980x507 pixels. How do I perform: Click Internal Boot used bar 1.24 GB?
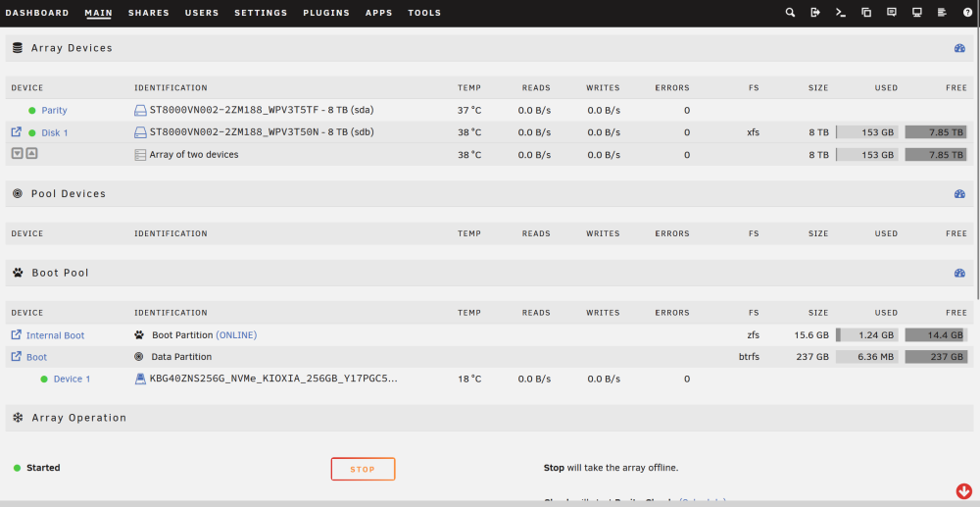click(x=867, y=335)
